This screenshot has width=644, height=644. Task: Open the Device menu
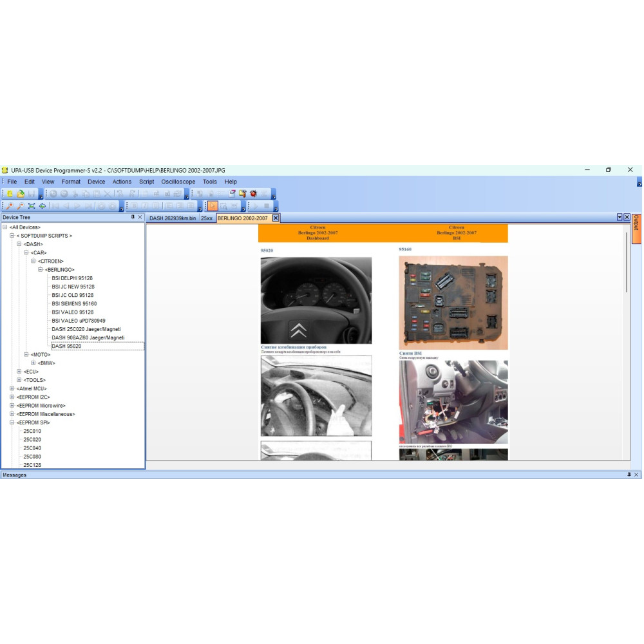pyautogui.click(x=97, y=182)
